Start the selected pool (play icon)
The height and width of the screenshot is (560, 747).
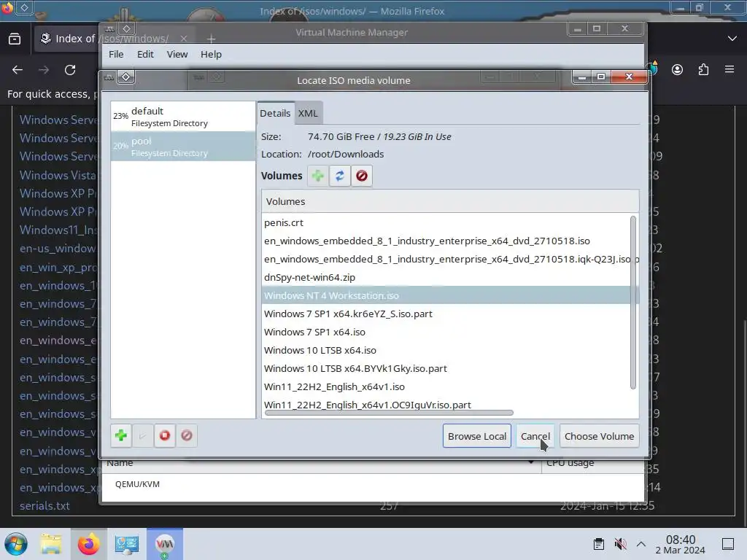143,435
